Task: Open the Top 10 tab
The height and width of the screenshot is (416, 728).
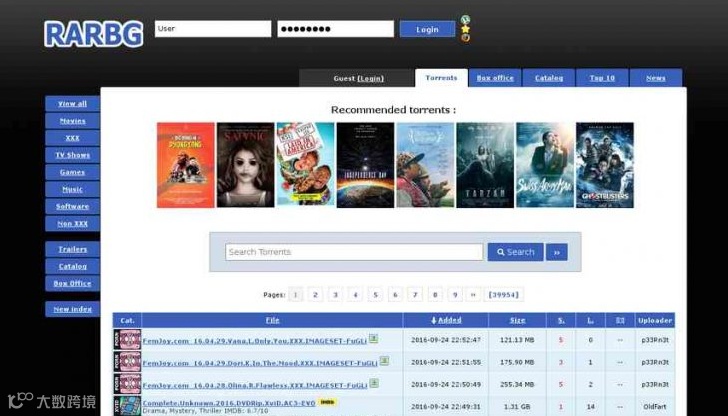Action: pyautogui.click(x=602, y=78)
